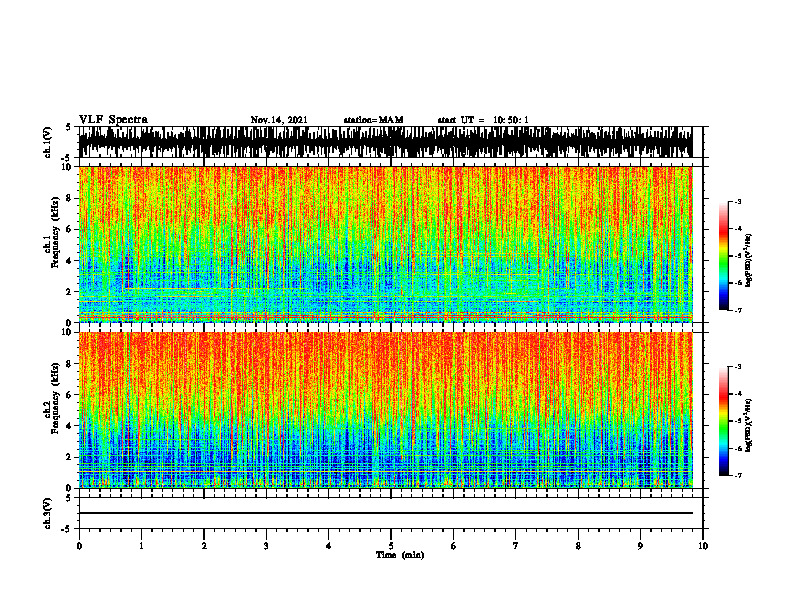
Task: Click the ch.2 frequency axis "6" tick label
Action: click(x=69, y=394)
